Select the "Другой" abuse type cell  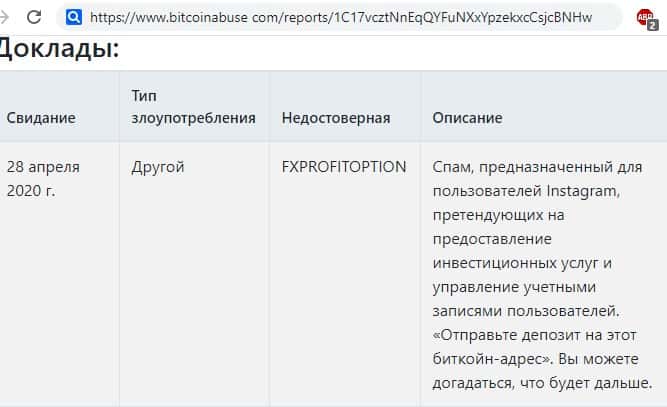click(158, 167)
